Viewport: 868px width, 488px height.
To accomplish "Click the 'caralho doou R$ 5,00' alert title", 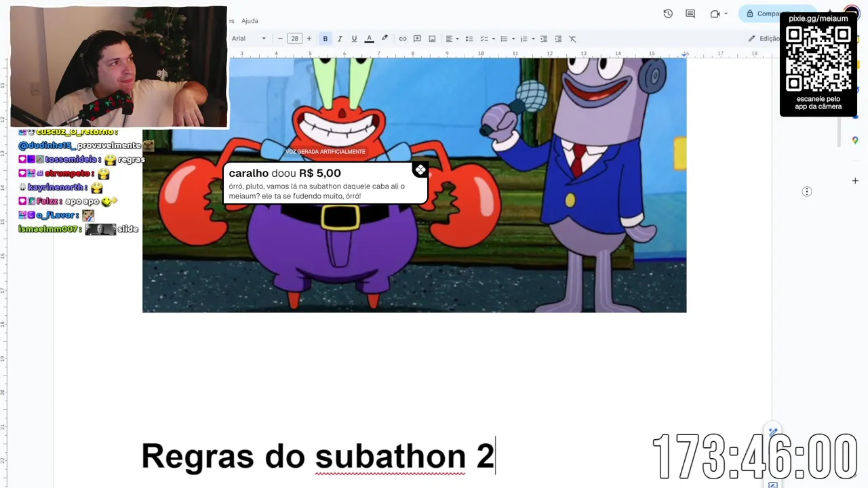I will pyautogui.click(x=285, y=174).
